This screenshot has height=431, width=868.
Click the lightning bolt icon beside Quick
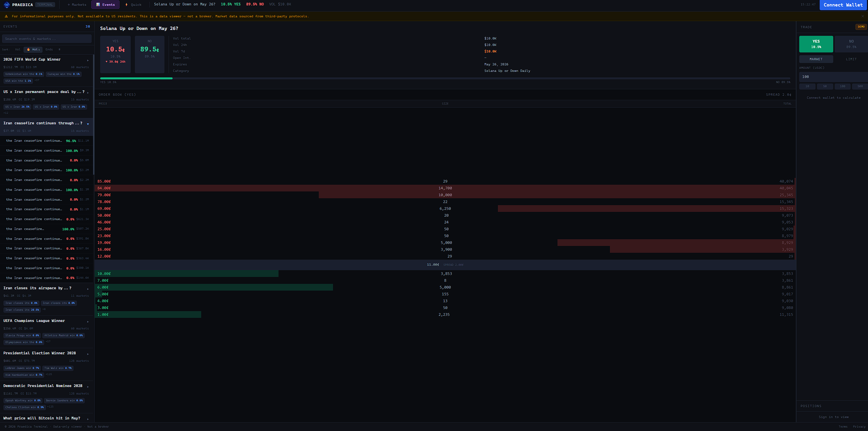[126, 5]
